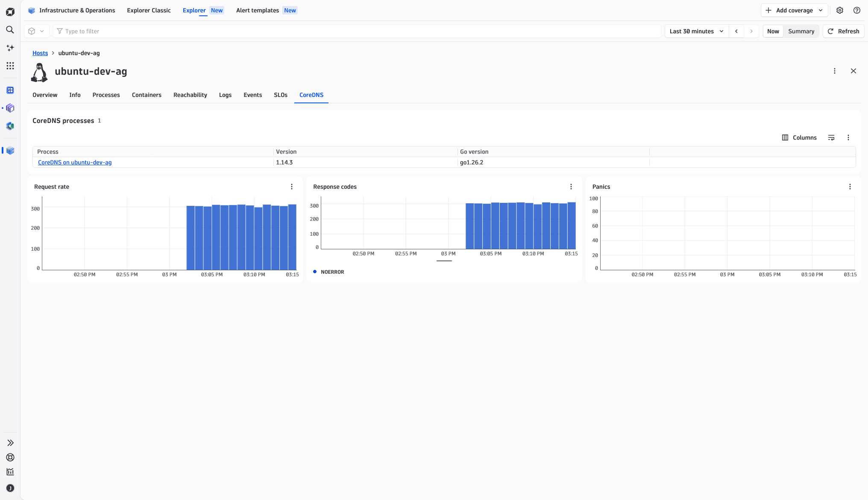Open the Last 30 minutes timeframe dropdown
The height and width of the screenshot is (500, 868).
pyautogui.click(x=696, y=31)
